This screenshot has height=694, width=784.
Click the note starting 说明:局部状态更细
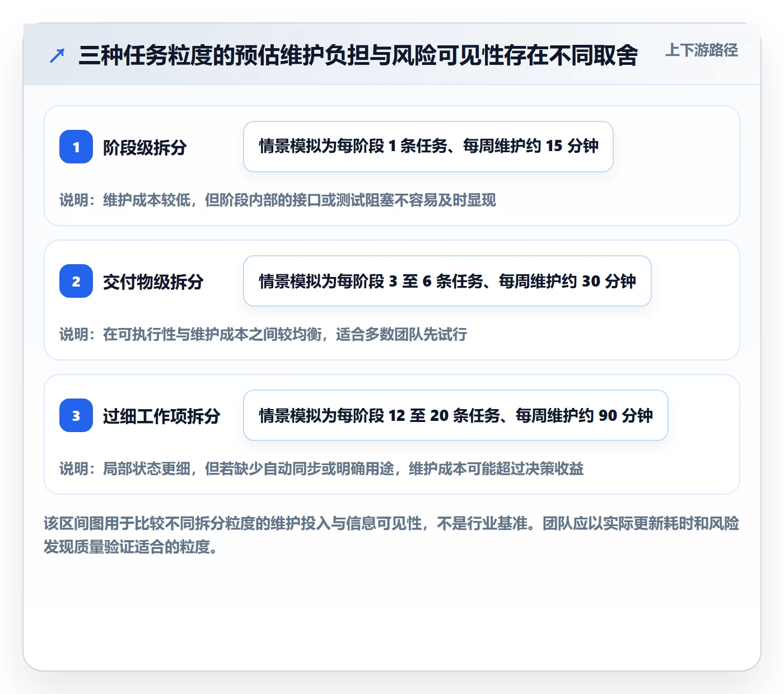tap(321, 469)
